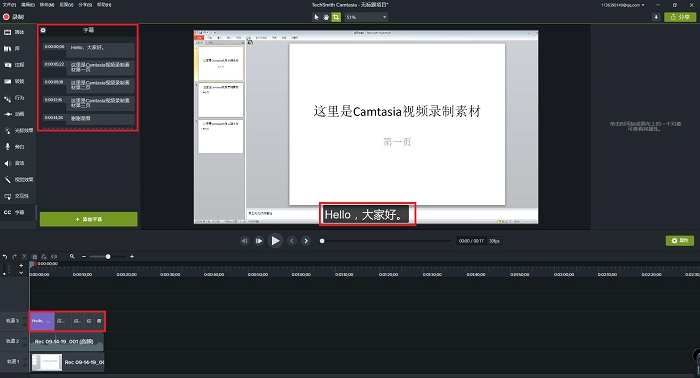Toggle crop mode in canvas toolbar
The width and height of the screenshot is (700, 378).
coord(336,17)
